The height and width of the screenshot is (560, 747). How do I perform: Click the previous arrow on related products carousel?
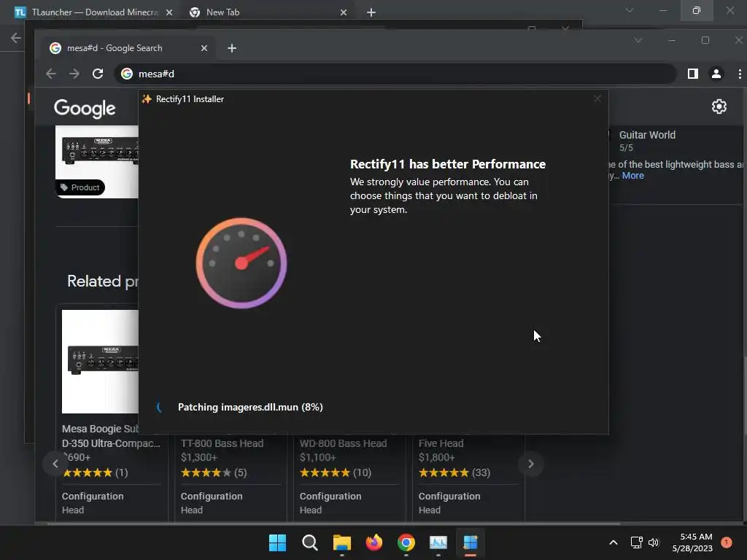(55, 464)
